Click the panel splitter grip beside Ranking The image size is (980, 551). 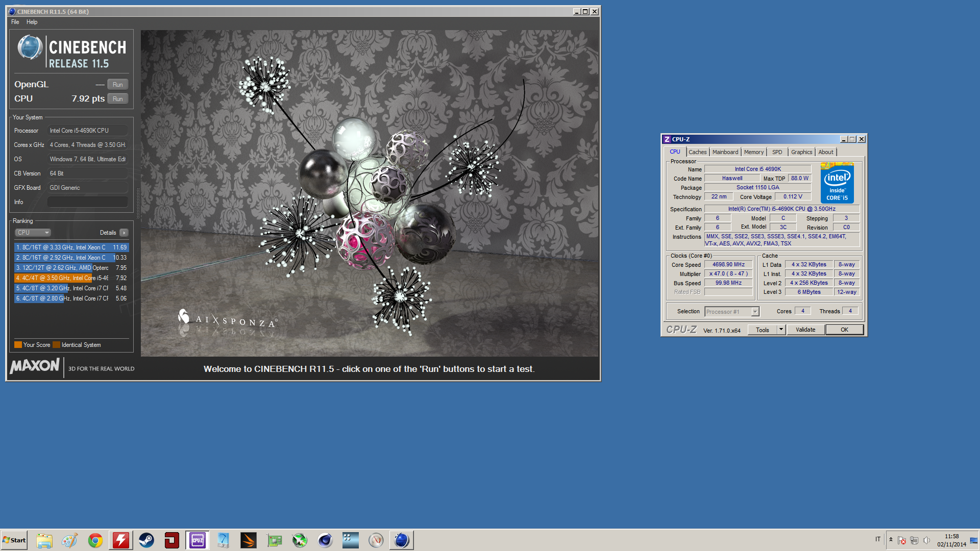pyautogui.click(x=138, y=203)
